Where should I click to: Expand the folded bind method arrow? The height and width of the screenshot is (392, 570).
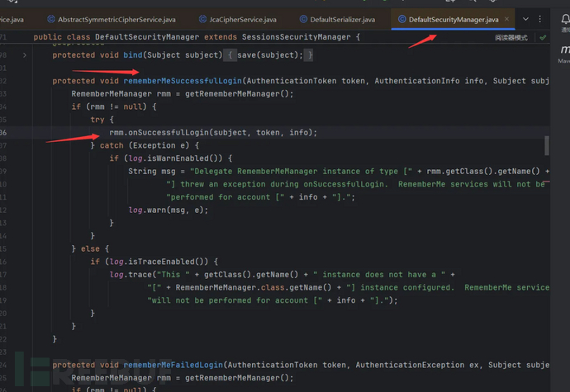(x=25, y=54)
